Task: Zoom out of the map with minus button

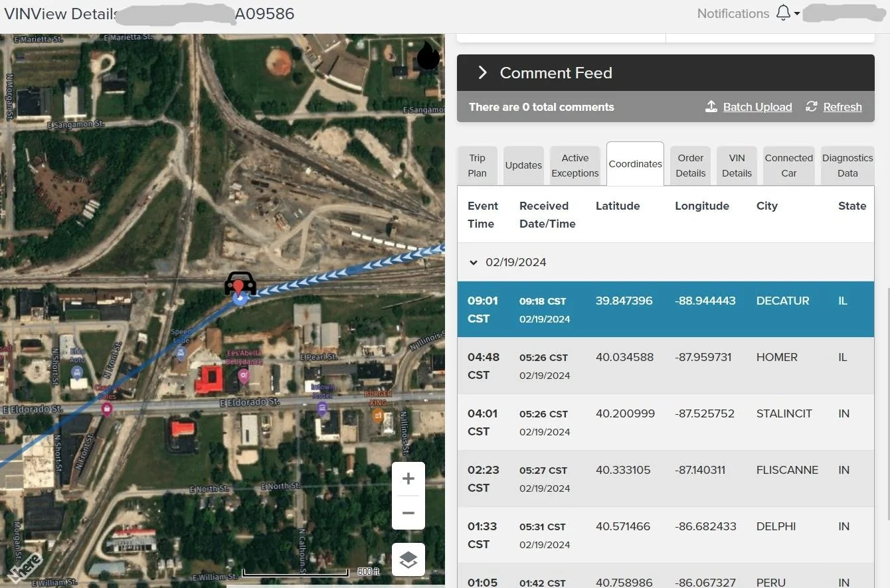Action: coord(408,513)
